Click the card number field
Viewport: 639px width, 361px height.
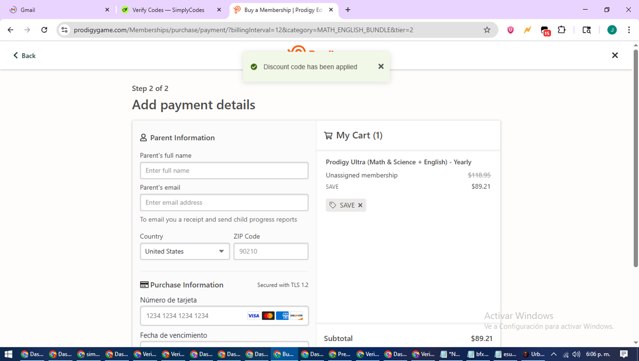(x=224, y=316)
